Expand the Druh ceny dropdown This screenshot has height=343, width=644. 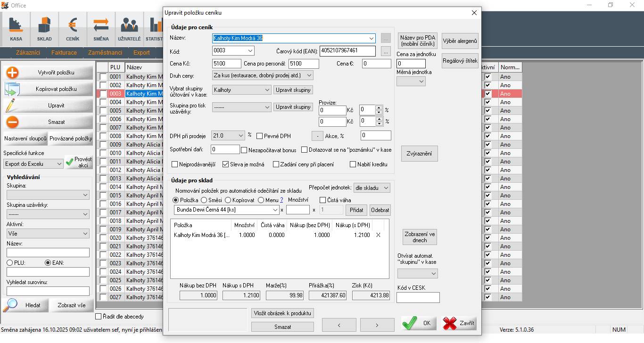(x=309, y=75)
